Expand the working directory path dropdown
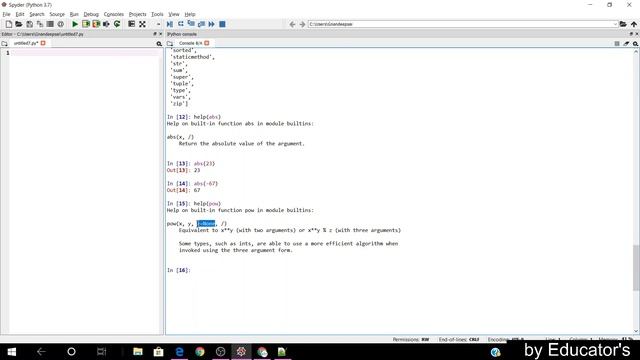This screenshot has width=640, height=360. (x=615, y=24)
